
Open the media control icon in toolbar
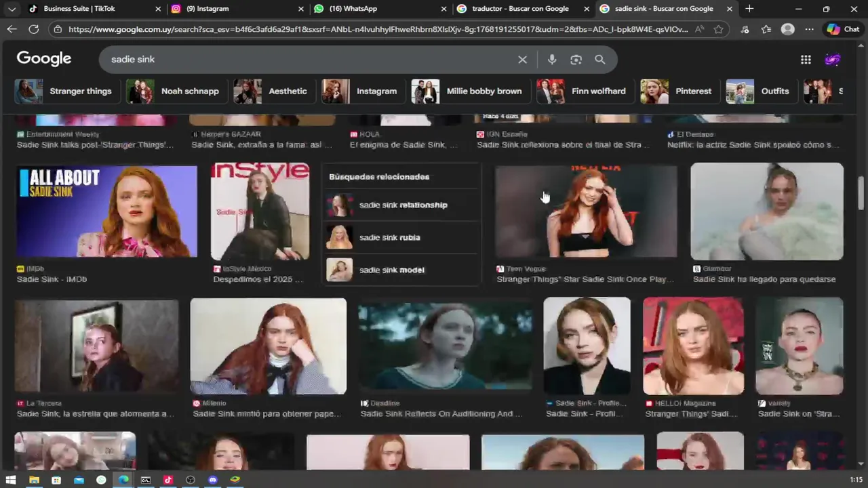[745, 29]
